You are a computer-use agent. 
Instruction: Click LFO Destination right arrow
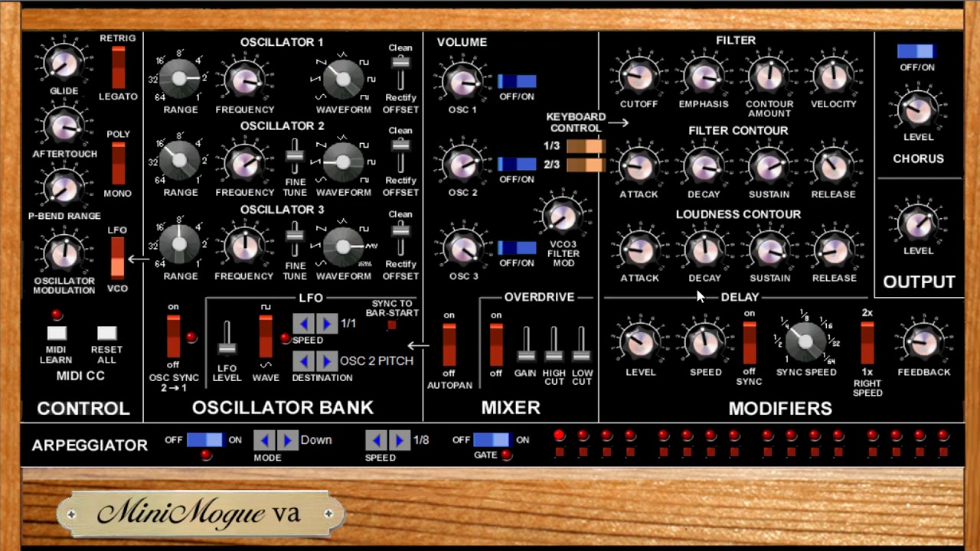(326, 361)
